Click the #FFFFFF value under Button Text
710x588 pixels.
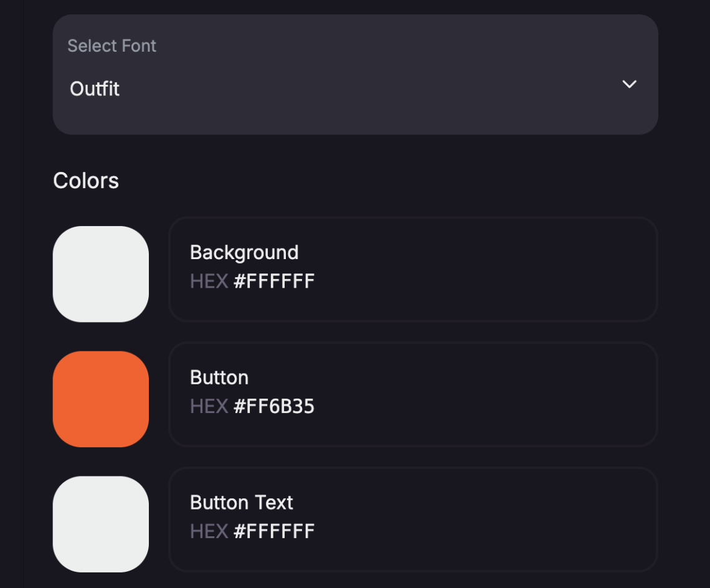pos(274,531)
